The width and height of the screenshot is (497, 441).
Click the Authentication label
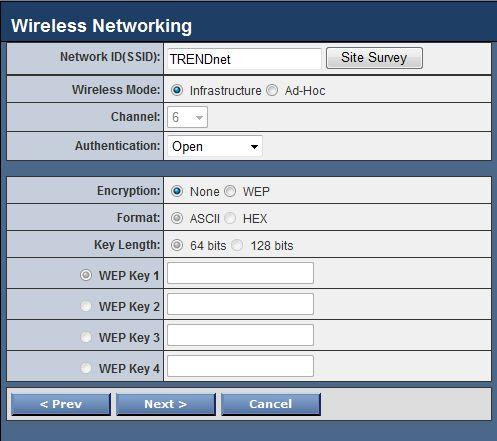[117, 146]
